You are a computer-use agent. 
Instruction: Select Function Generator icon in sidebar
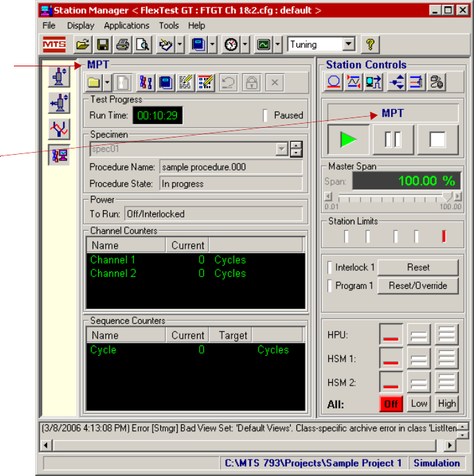(59, 128)
